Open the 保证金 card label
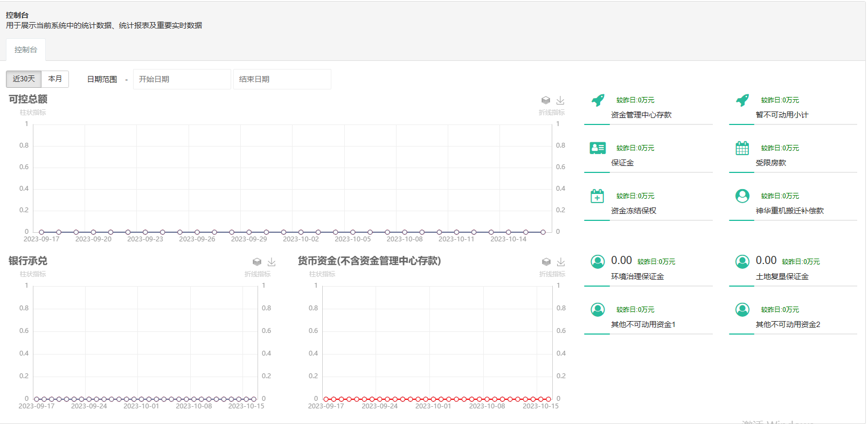The image size is (868, 424). coord(622,163)
